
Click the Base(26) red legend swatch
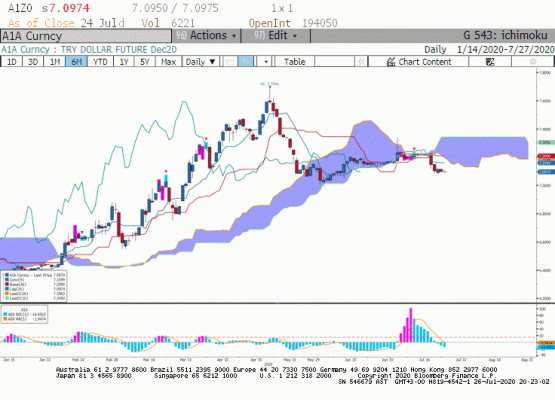pyautogui.click(x=7, y=284)
